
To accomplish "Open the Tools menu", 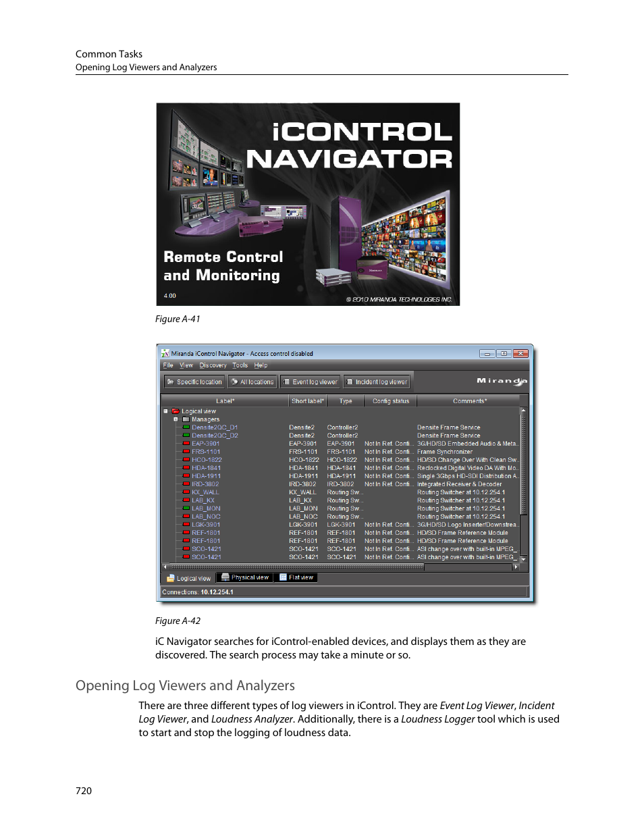I will (240, 365).
